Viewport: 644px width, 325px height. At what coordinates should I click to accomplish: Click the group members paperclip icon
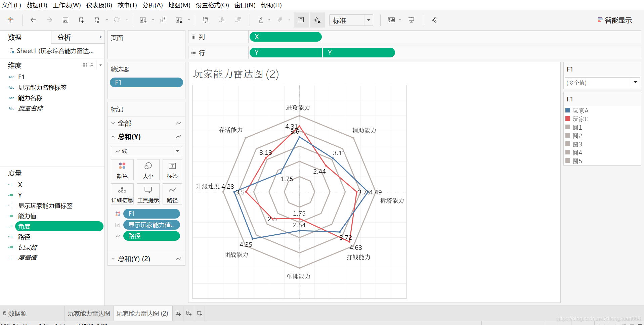click(280, 20)
